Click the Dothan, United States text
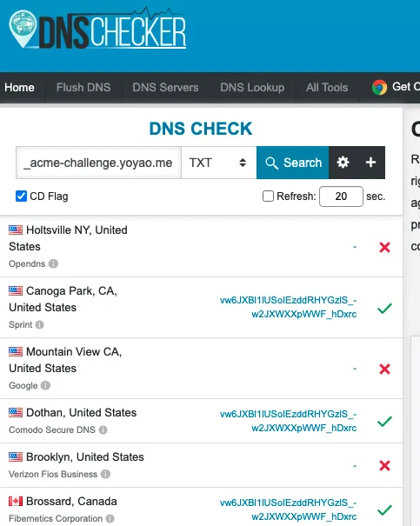This screenshot has width=420, height=526. pos(81,413)
